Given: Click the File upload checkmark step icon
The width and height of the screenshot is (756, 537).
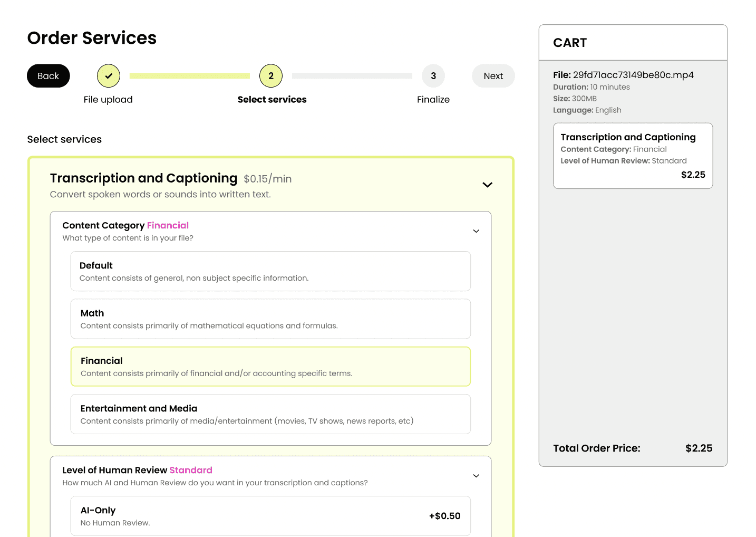Looking at the screenshot, I should coord(109,76).
